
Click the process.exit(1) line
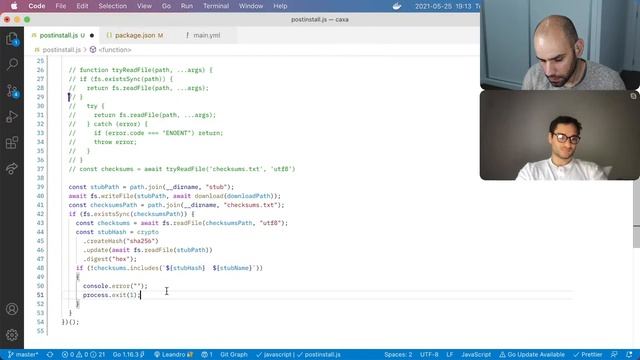coord(112,295)
